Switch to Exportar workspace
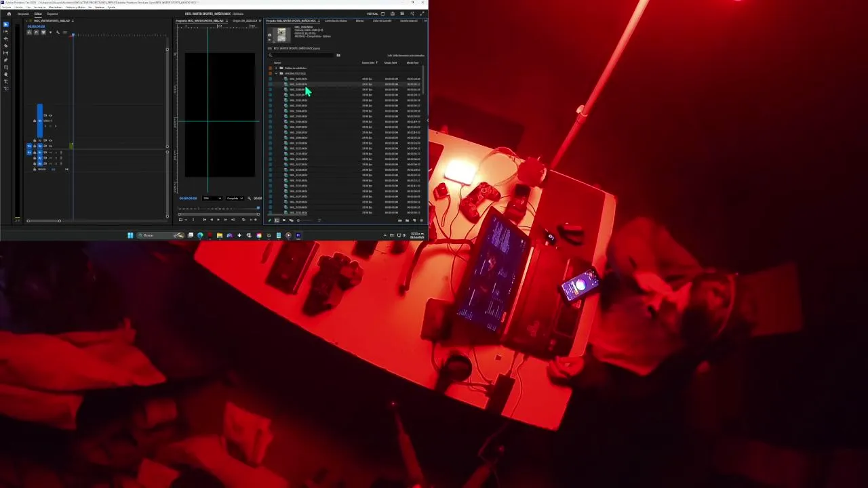 (x=52, y=14)
